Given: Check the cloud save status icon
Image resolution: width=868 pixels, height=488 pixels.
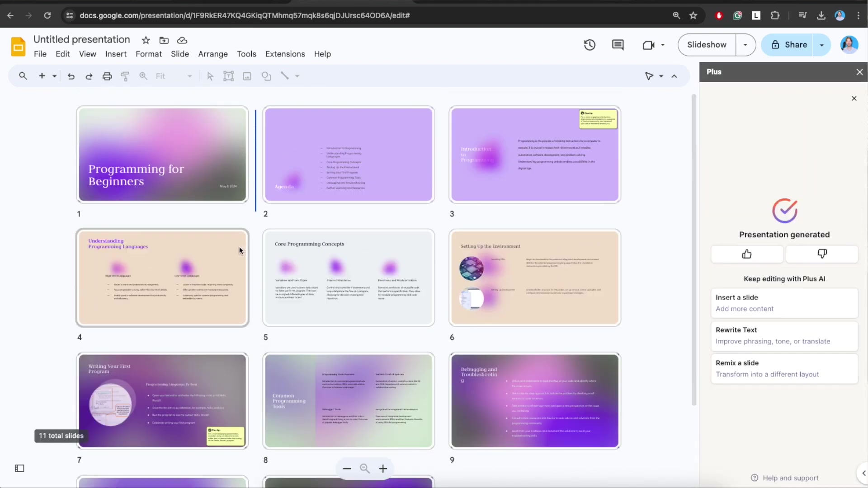Looking at the screenshot, I should click(x=182, y=40).
